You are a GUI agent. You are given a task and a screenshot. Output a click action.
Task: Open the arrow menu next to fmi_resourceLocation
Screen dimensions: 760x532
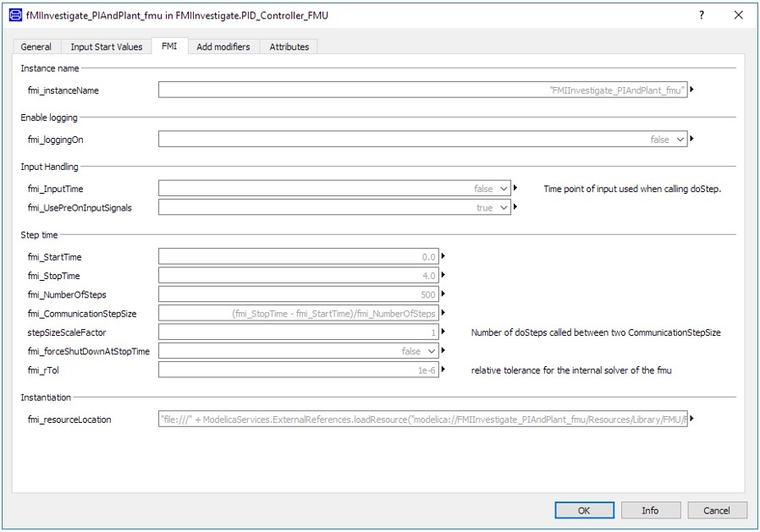691,418
